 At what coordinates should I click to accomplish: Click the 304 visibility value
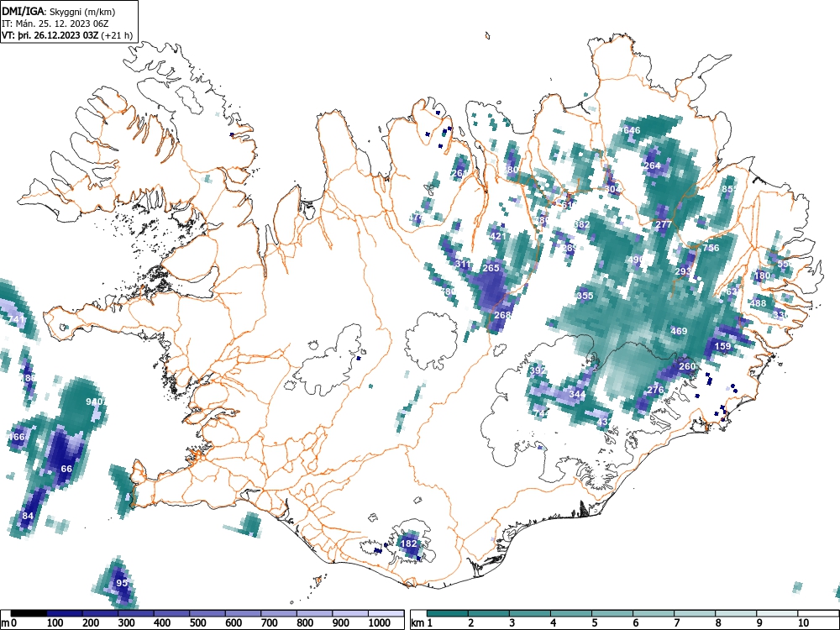[x=612, y=189]
